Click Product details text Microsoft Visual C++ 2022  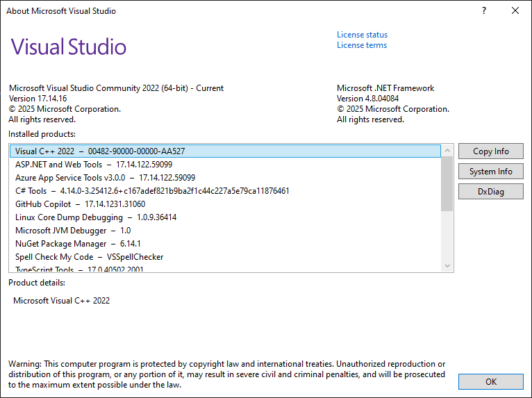click(x=61, y=301)
